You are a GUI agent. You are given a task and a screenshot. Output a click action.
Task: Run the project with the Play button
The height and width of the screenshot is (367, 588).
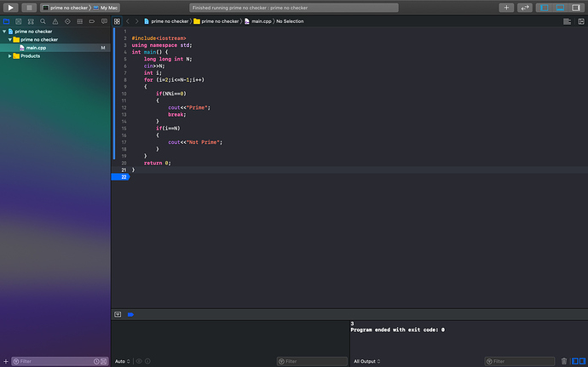11,8
